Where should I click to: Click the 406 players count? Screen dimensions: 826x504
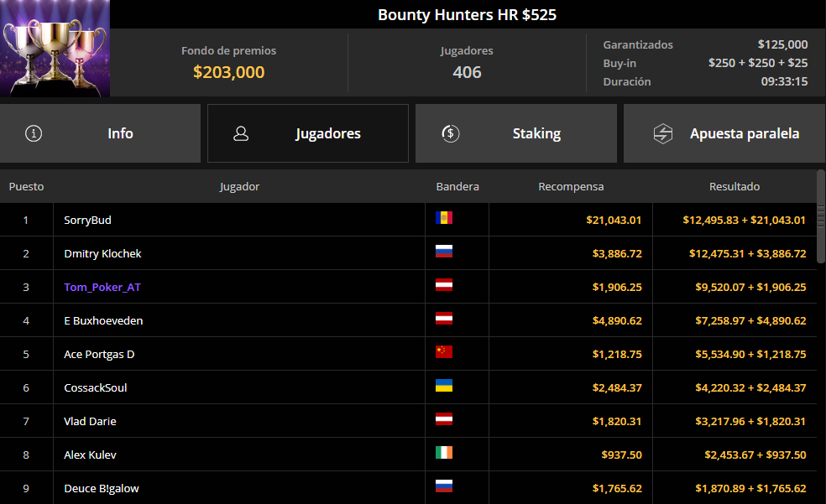467,72
